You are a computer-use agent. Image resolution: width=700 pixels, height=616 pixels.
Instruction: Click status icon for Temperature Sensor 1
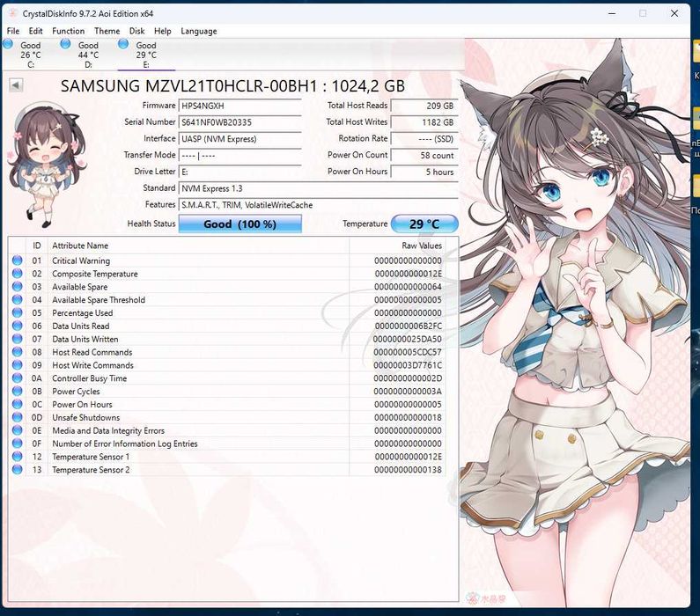pyautogui.click(x=18, y=457)
